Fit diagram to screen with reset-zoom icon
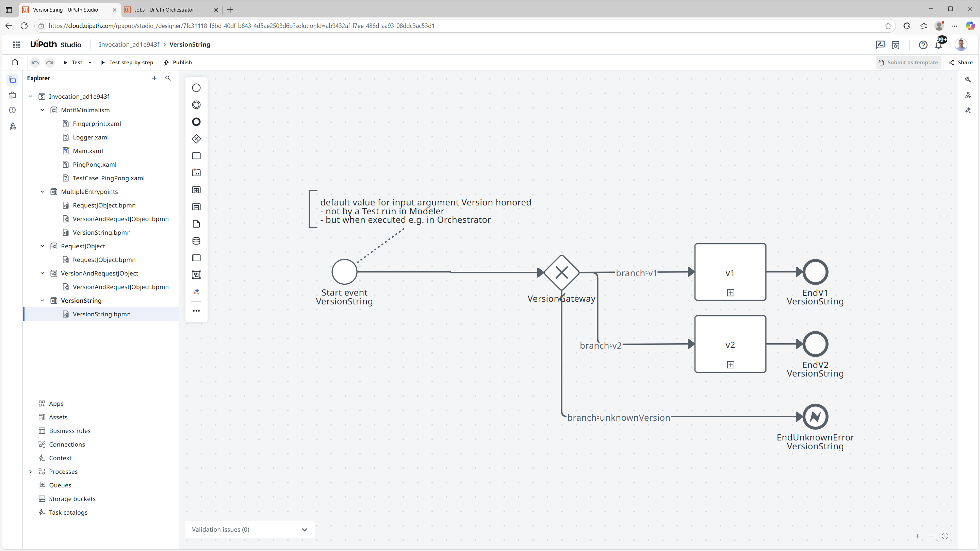980x551 pixels. point(945,536)
